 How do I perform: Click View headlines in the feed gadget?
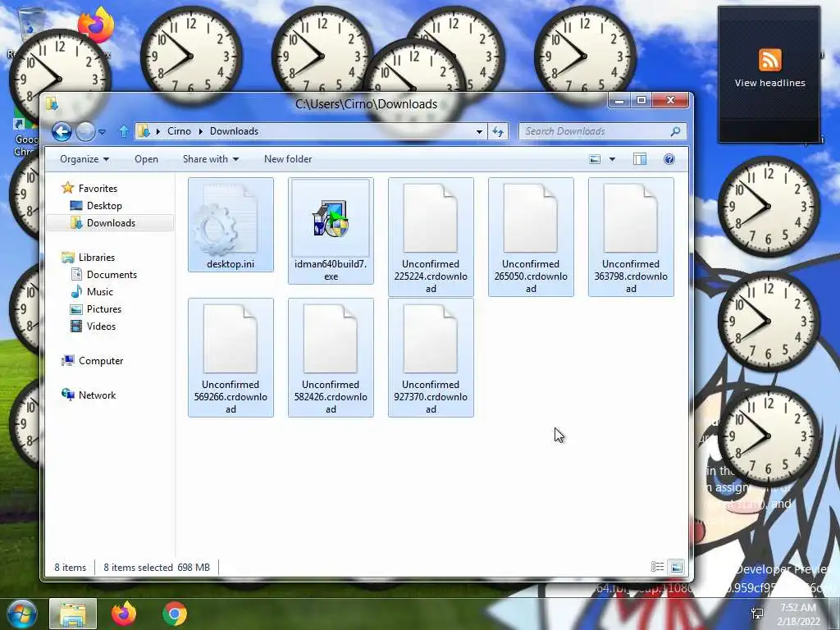point(769,83)
